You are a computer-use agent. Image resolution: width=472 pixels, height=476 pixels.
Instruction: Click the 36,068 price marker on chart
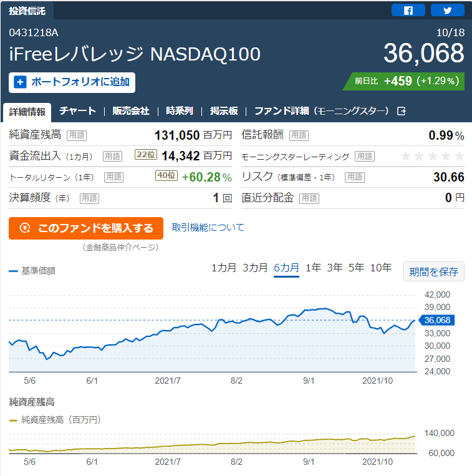(x=436, y=320)
